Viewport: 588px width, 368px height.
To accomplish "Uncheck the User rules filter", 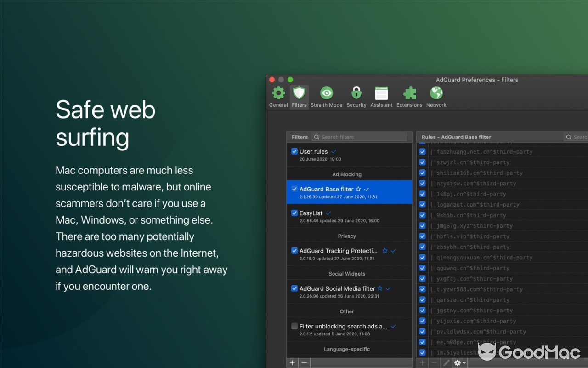I will click(x=294, y=151).
